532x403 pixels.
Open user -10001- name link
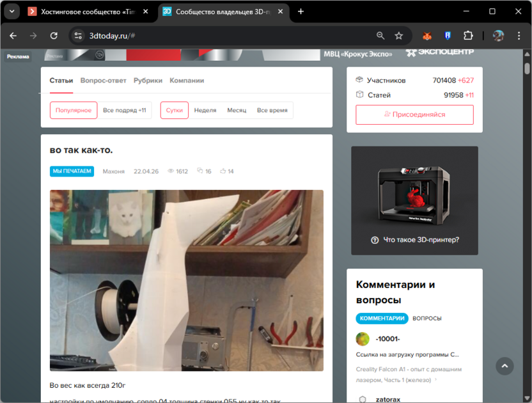pyautogui.click(x=387, y=339)
